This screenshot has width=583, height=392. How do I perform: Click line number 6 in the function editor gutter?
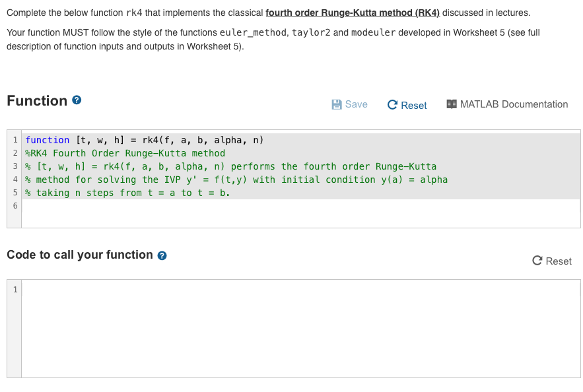pyautogui.click(x=14, y=206)
